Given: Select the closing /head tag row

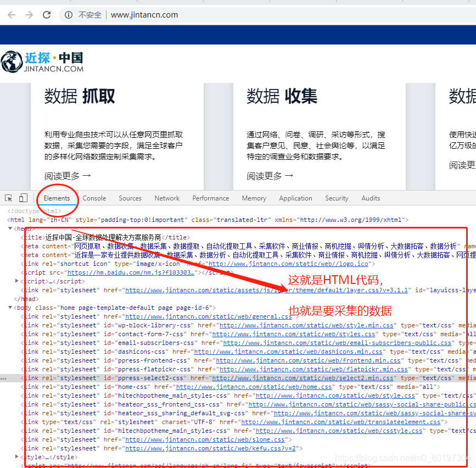Looking at the screenshot, I should [26, 299].
